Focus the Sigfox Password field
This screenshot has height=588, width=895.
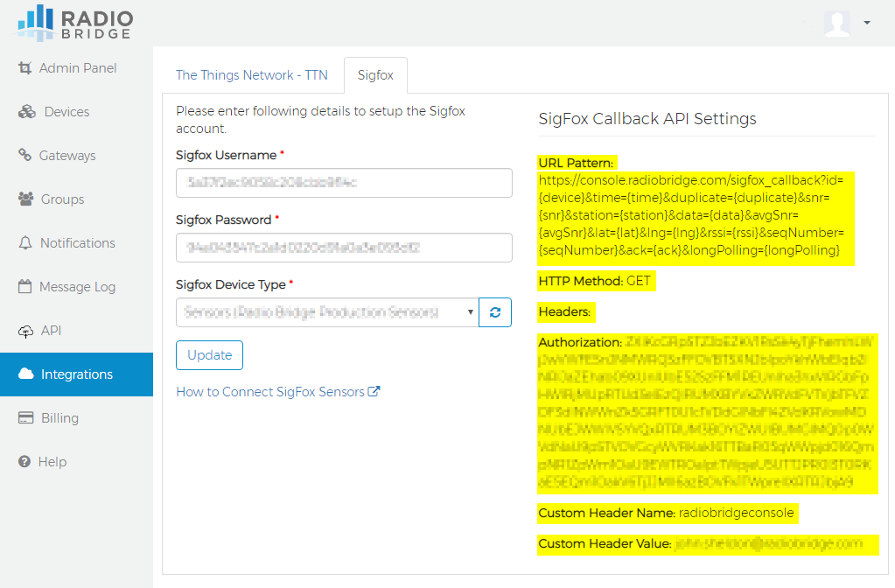(344, 248)
